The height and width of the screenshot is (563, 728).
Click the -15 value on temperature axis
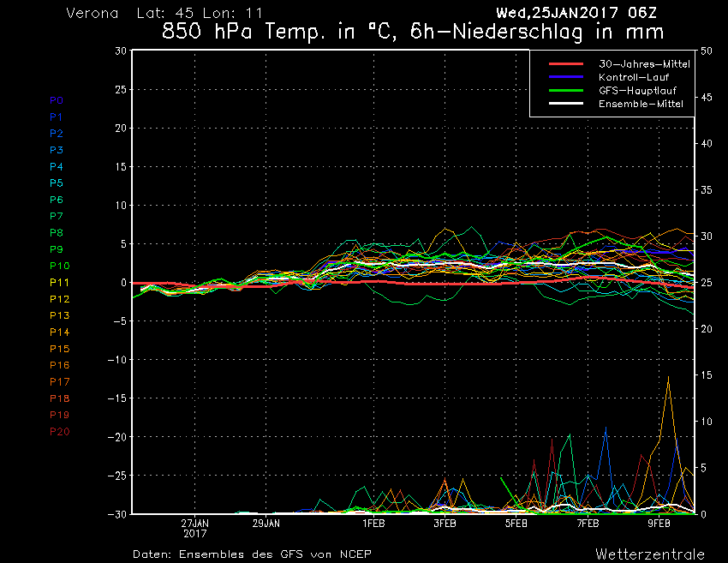click(x=117, y=398)
